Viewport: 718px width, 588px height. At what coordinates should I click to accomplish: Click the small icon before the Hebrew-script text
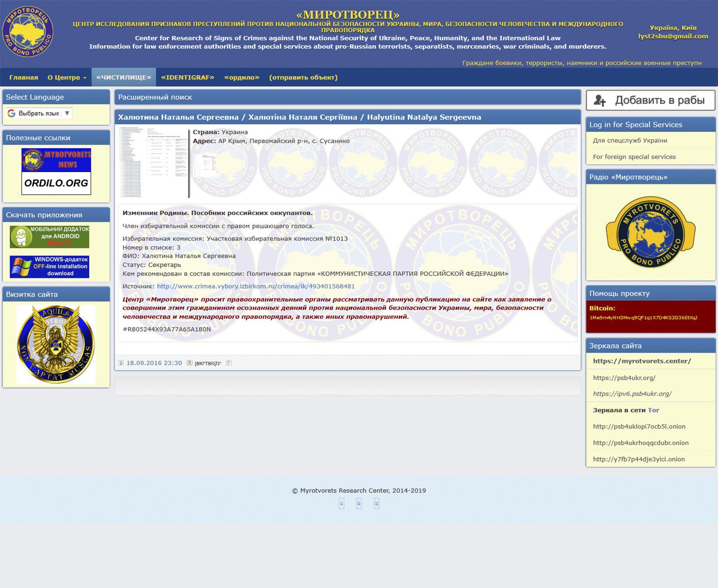(189, 363)
